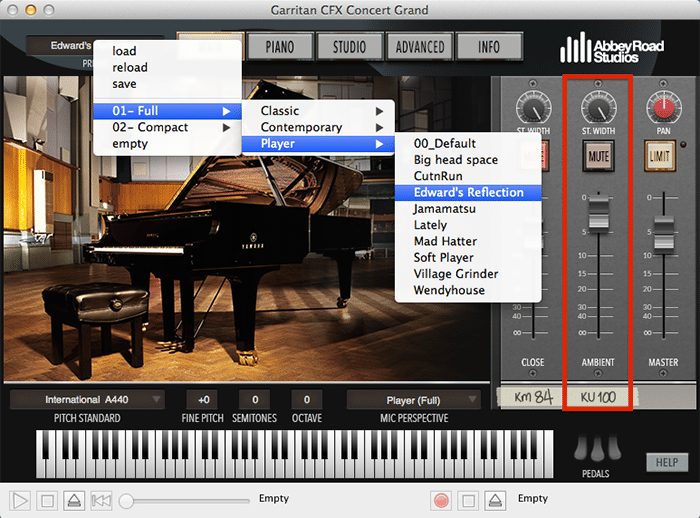Image resolution: width=700 pixels, height=518 pixels.
Task: Click the eject icon beside the record stop button
Action: tap(495, 501)
